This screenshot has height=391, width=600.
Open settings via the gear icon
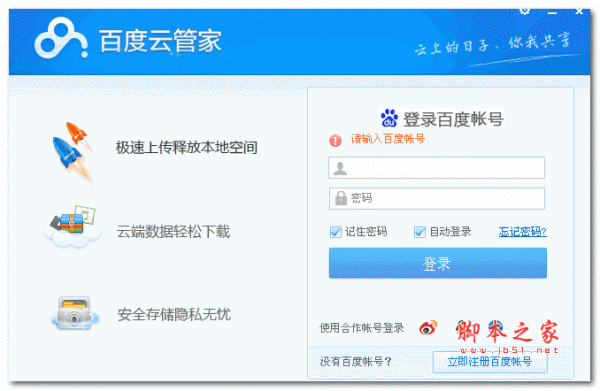click(525, 11)
